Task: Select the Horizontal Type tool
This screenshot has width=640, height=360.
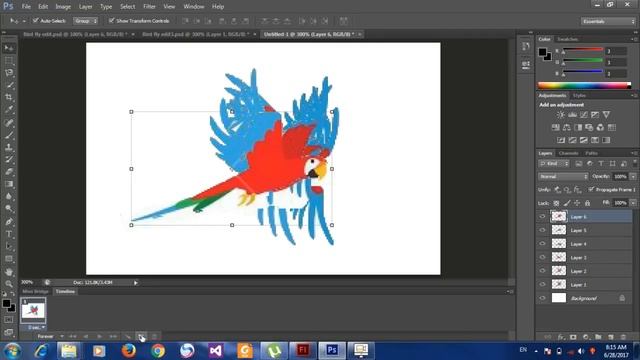Action: [x=9, y=234]
